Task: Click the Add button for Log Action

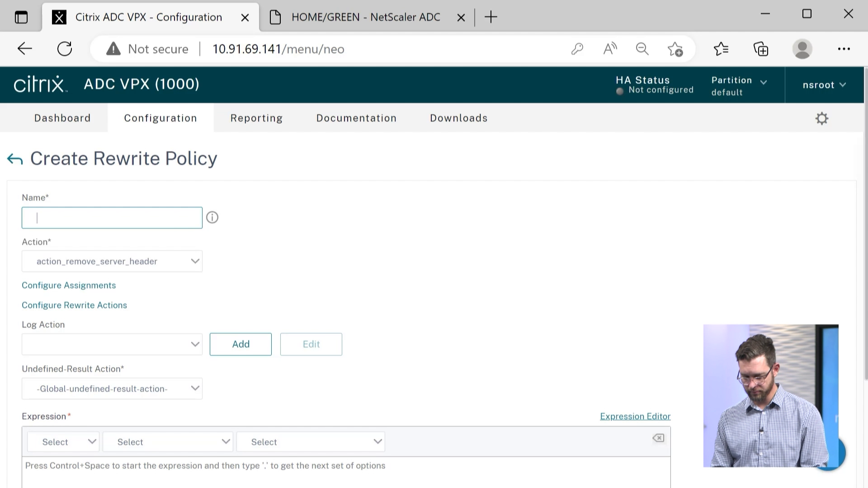Action: (241, 344)
